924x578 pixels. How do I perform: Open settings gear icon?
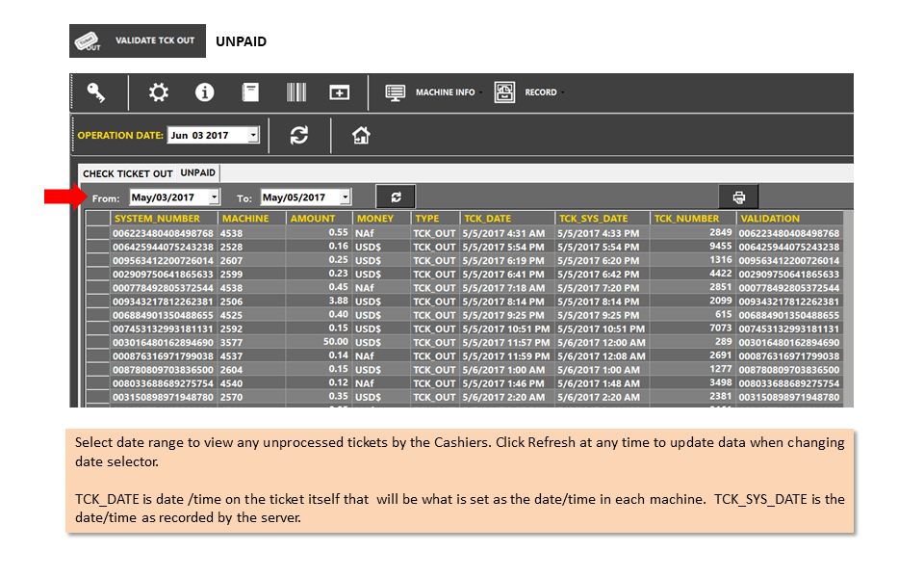[158, 92]
